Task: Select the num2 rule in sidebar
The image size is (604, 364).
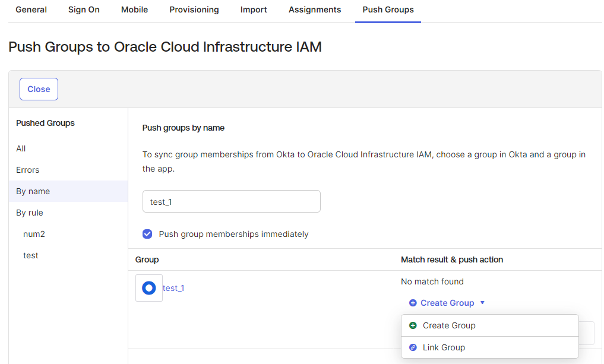Action: pos(34,234)
